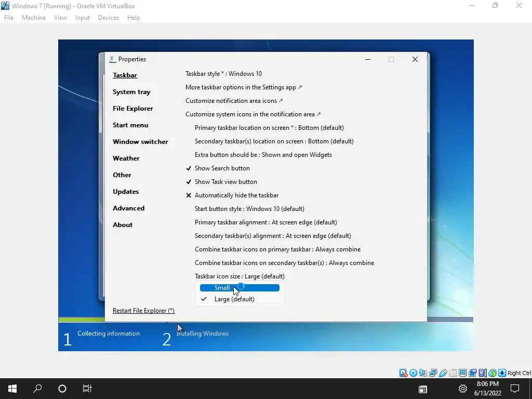Open VirtualBox Input menu
Screen dimensions: 532x399
click(83, 18)
